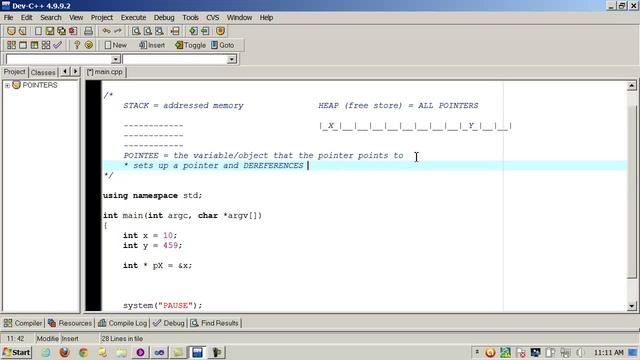Click the Redo toolbar icon

(x=118, y=31)
